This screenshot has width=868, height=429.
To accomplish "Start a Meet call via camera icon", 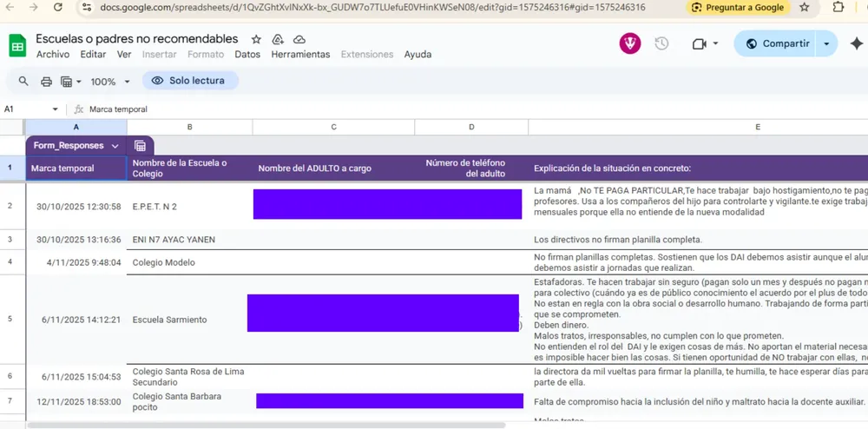I will [700, 43].
